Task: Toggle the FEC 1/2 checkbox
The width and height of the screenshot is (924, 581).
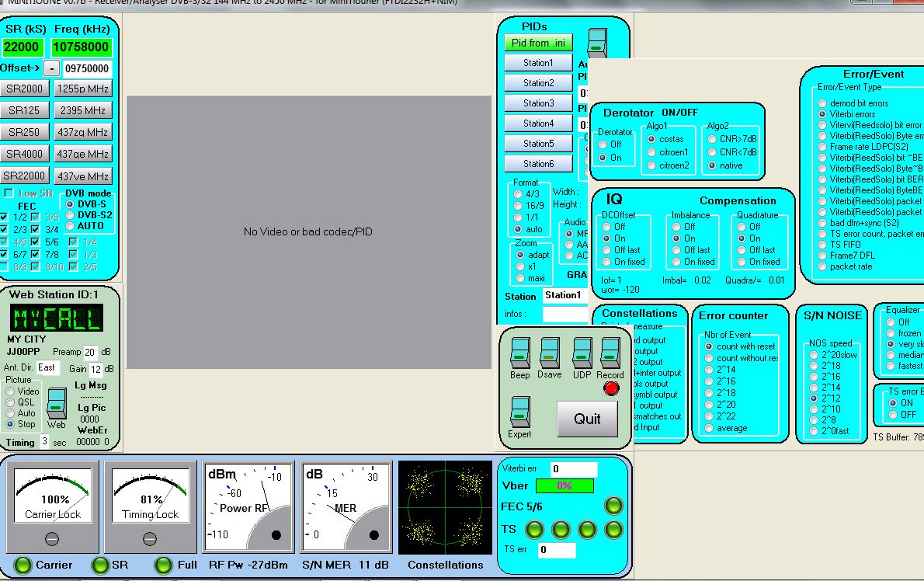Action: 4,217
